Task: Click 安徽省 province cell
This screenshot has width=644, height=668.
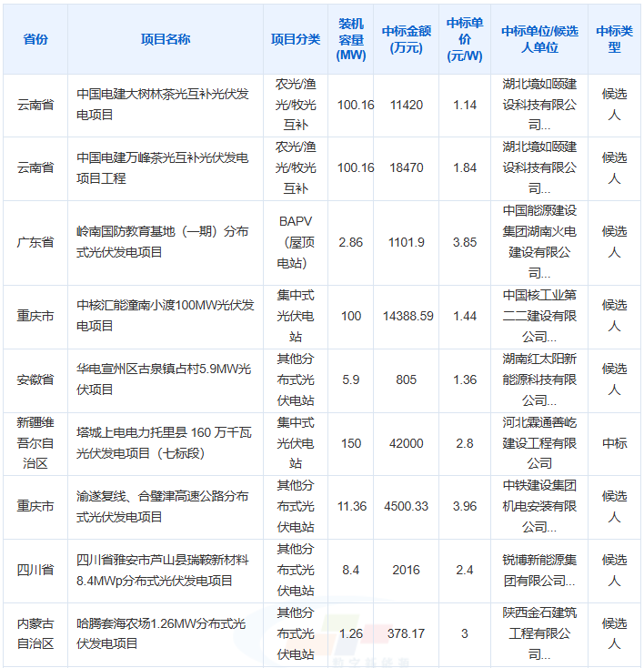Action: 35,380
